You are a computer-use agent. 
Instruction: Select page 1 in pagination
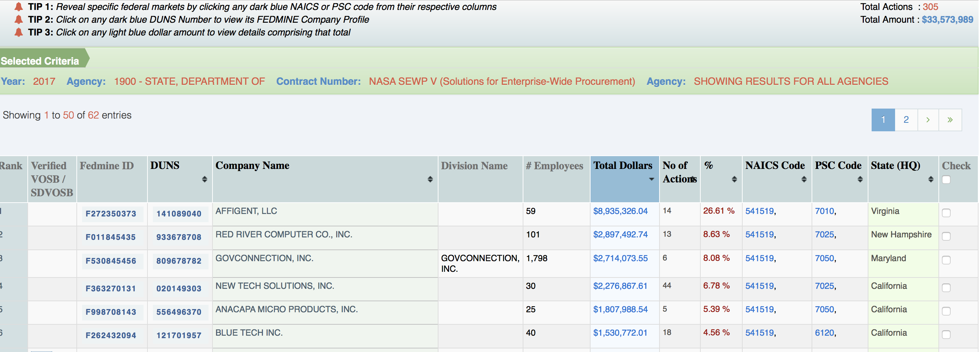(x=883, y=120)
